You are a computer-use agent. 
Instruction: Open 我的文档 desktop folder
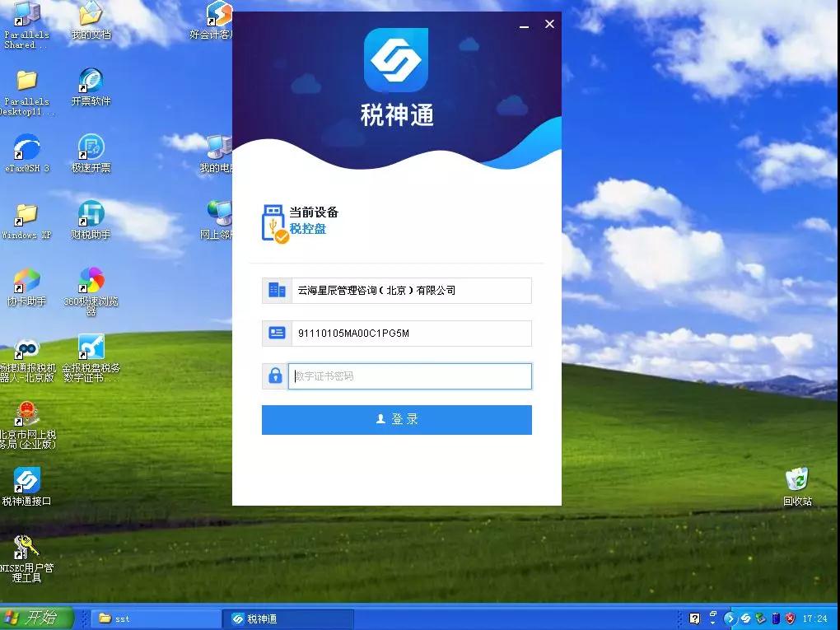point(91,16)
